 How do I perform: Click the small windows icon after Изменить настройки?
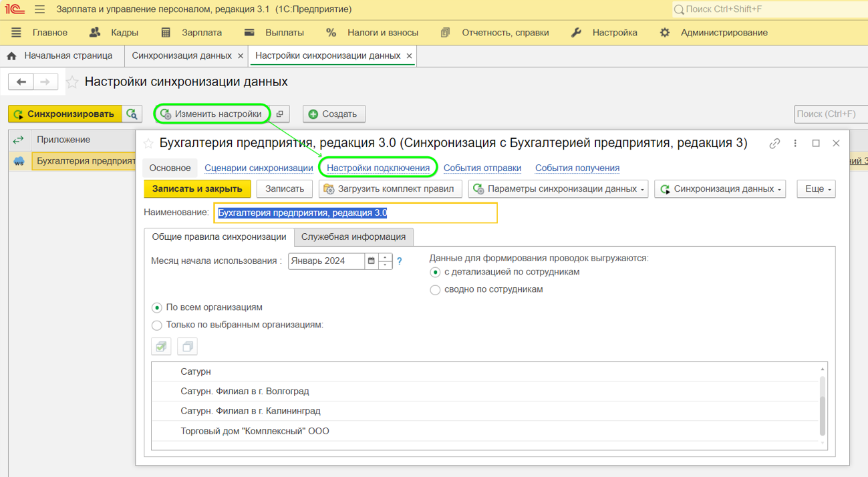280,114
